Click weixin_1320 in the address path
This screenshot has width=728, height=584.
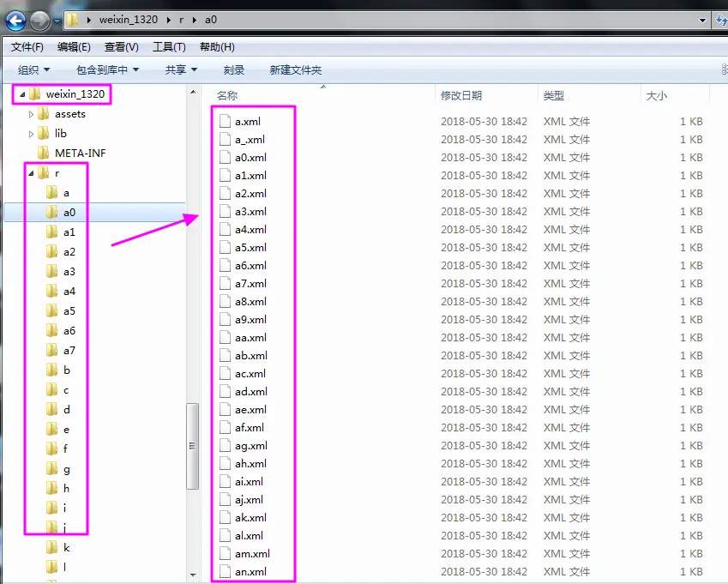pyautogui.click(x=128, y=20)
